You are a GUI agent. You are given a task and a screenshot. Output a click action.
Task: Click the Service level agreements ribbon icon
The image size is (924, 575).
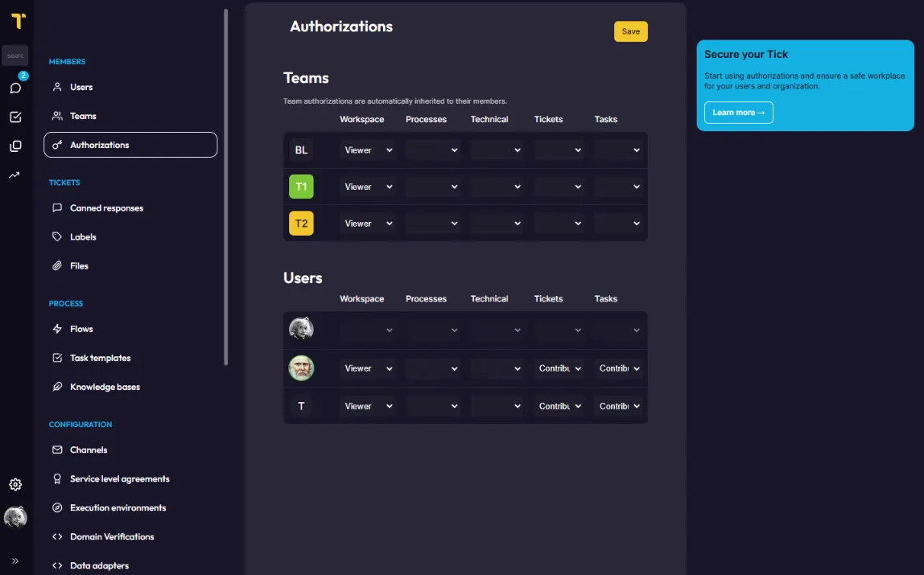pos(57,478)
